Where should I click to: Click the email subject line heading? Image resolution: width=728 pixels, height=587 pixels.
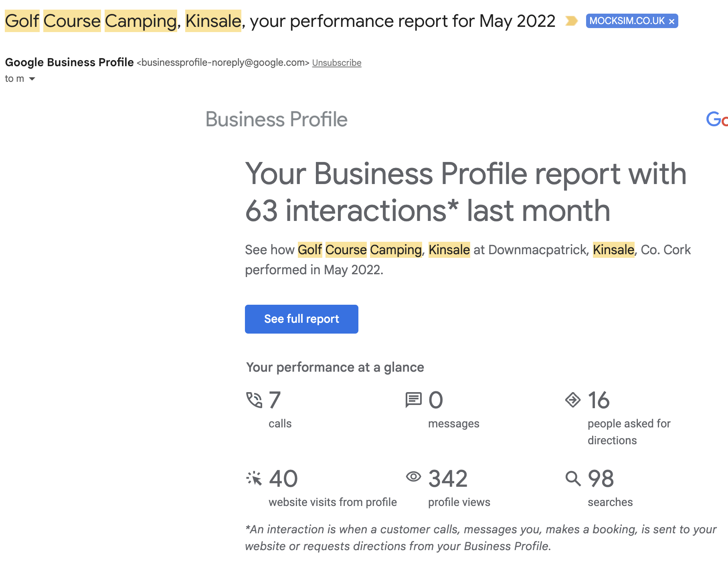pos(280,21)
